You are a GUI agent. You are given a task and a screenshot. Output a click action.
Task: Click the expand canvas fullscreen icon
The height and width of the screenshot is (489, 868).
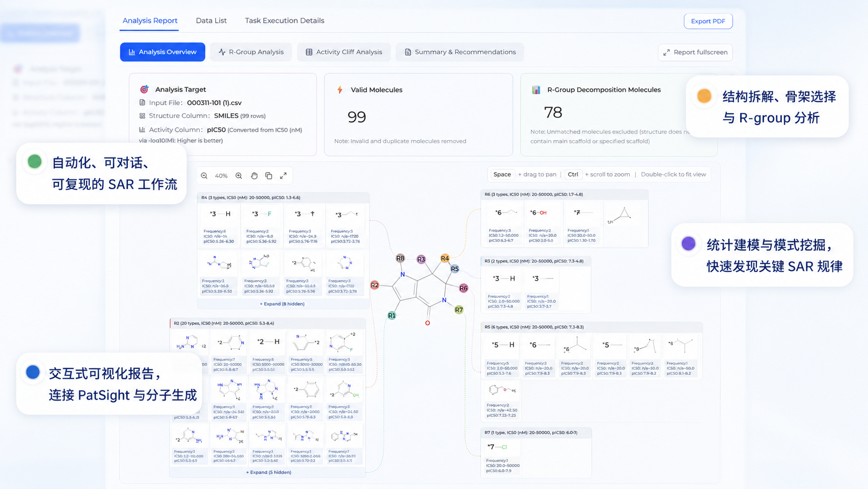283,176
